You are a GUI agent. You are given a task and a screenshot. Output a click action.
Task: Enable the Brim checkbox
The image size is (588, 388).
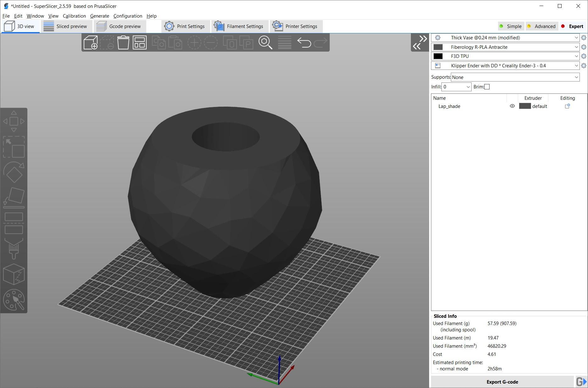pos(487,87)
